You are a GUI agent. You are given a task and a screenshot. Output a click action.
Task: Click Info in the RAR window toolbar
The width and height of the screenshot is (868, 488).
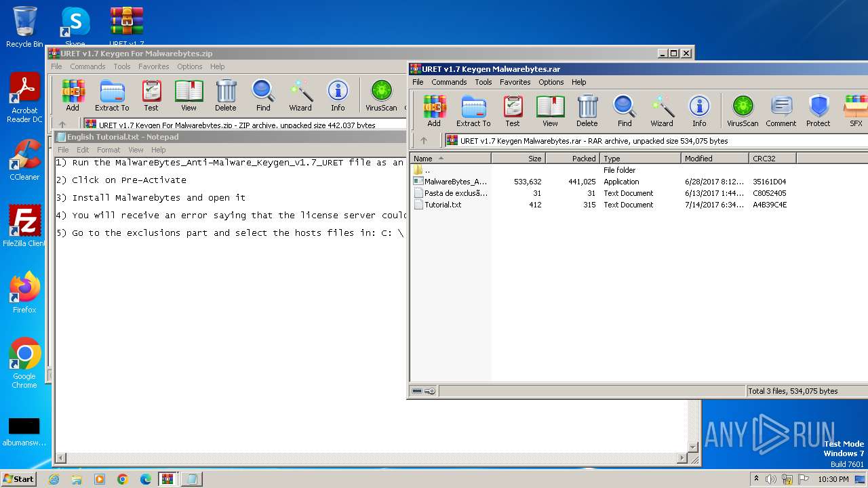(699, 111)
